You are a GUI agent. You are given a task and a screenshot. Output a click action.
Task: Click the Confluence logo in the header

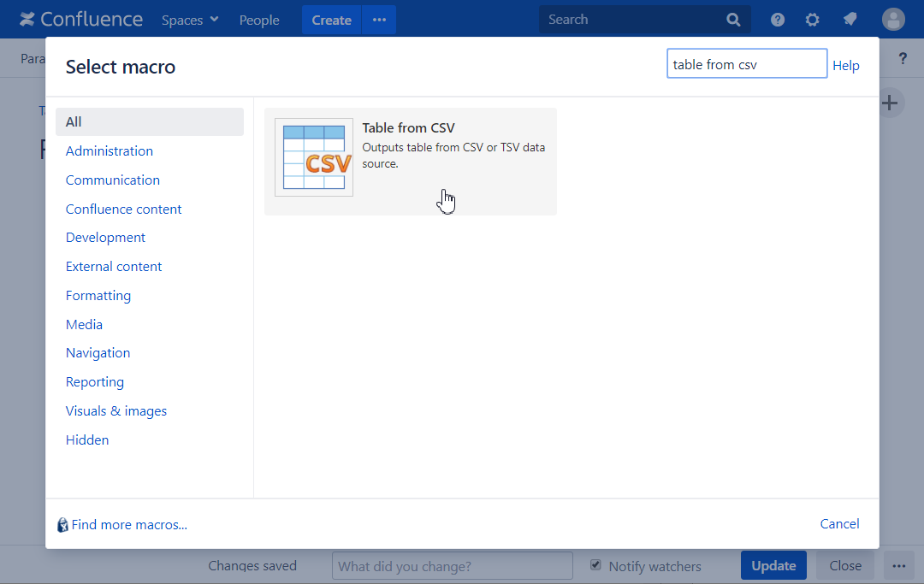click(81, 20)
